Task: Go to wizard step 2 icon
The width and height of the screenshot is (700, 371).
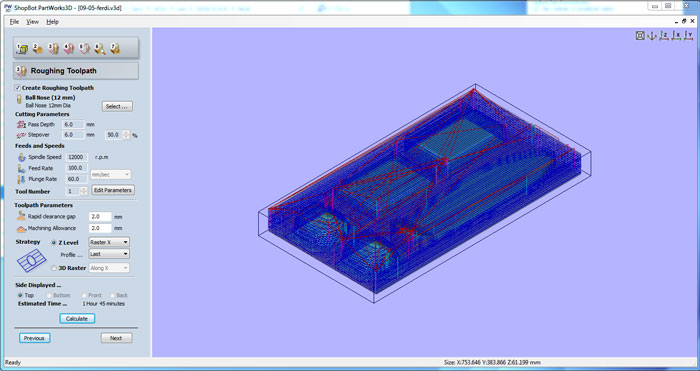Action: click(38, 48)
